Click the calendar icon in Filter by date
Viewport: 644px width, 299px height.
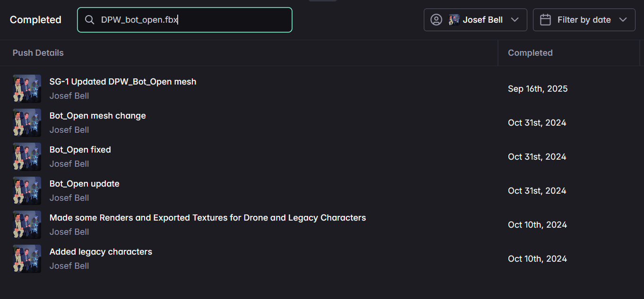click(x=546, y=19)
